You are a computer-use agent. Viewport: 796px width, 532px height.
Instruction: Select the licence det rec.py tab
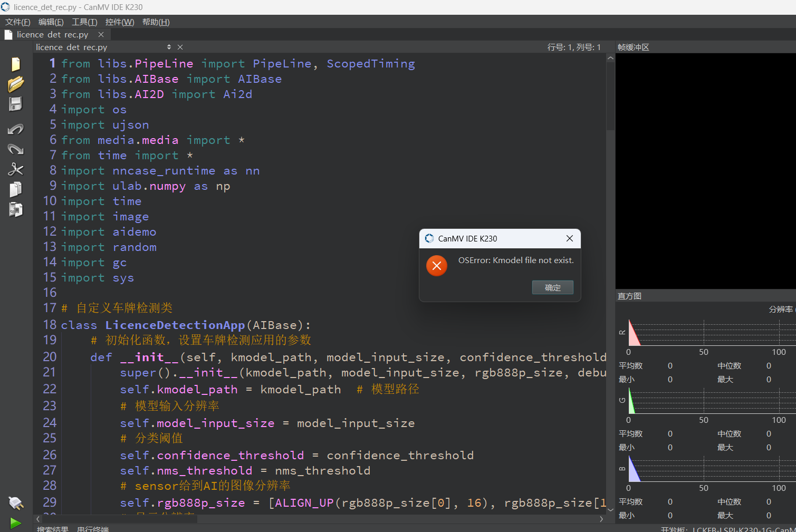tap(52, 35)
